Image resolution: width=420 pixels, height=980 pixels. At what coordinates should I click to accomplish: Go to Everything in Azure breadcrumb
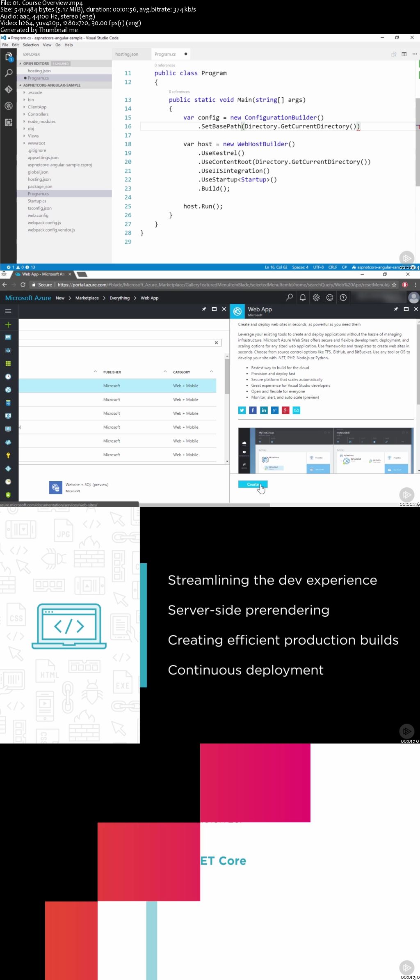click(120, 298)
